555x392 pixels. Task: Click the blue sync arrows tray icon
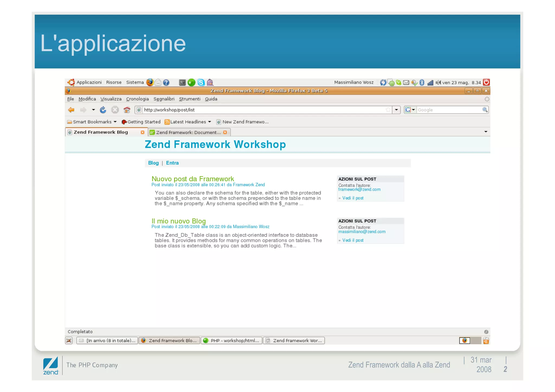[383, 82]
